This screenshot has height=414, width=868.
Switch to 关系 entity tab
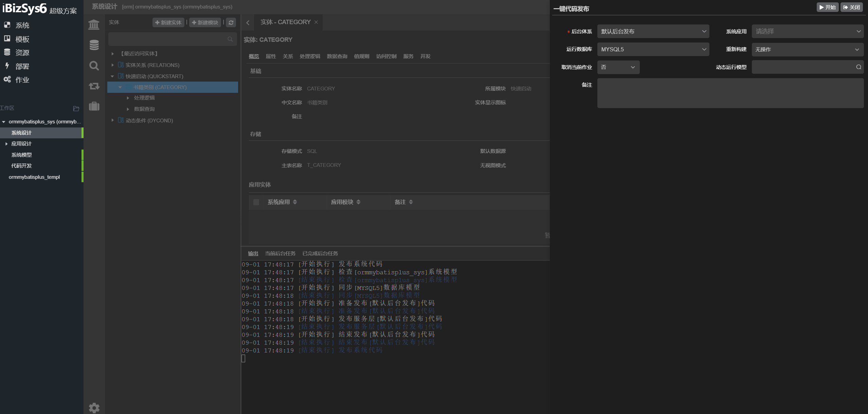point(288,56)
